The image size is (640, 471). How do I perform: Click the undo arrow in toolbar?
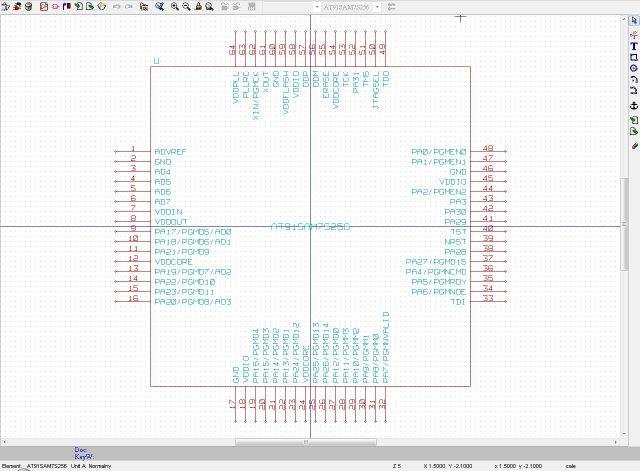click(x=117, y=7)
